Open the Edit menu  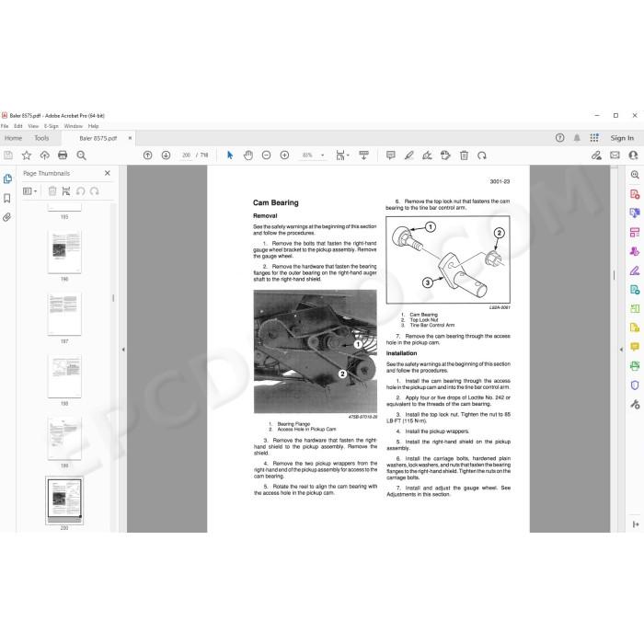(18, 126)
